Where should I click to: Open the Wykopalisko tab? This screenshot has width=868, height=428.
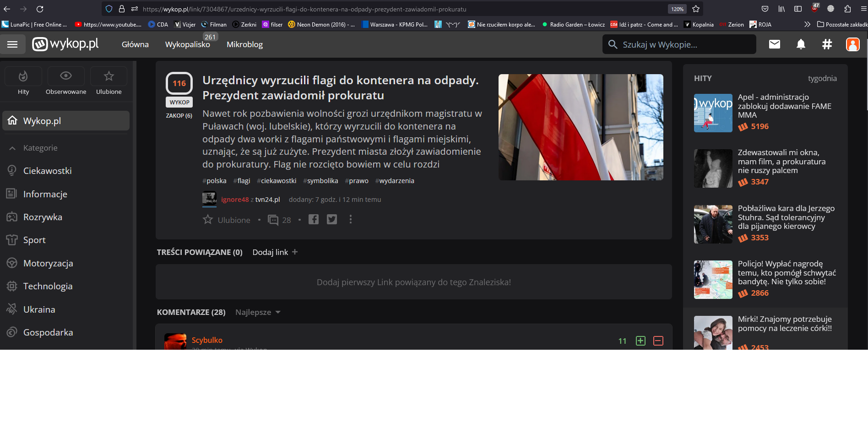coord(187,44)
